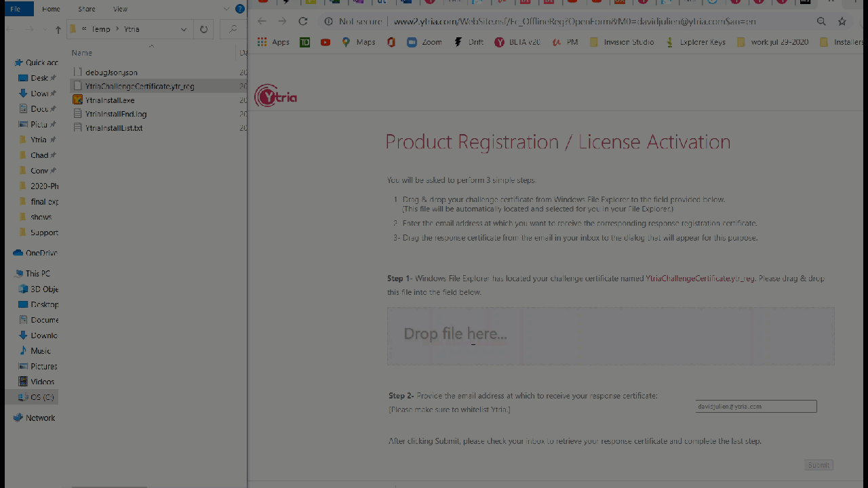Open the Maps bookmark
Image resolution: width=868 pixels, height=488 pixels.
click(359, 42)
